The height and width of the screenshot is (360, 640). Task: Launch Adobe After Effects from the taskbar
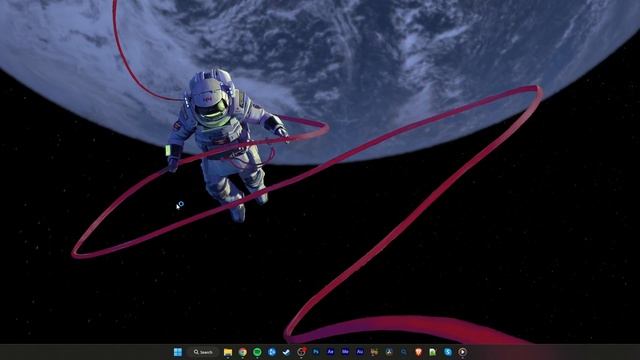tap(331, 352)
